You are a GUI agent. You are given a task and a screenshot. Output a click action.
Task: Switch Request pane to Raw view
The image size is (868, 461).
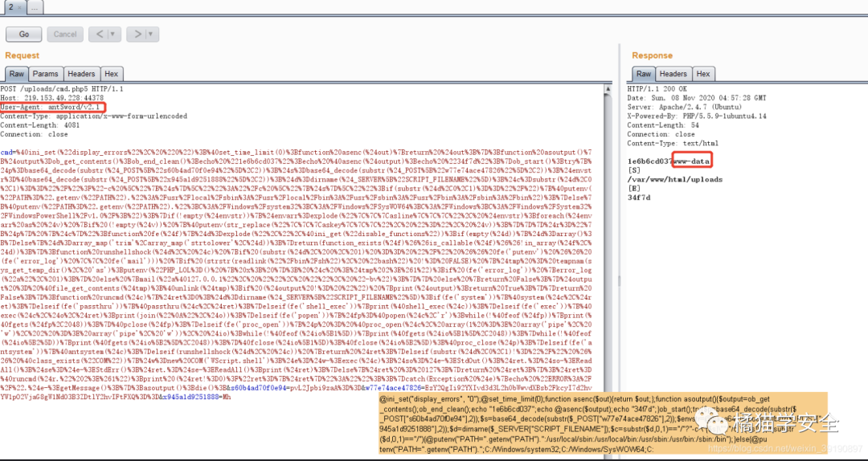(x=17, y=74)
